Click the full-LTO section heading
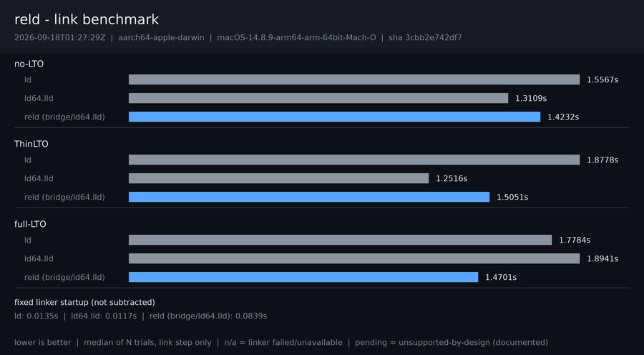Screen dimensions: 644x355 coord(30,224)
